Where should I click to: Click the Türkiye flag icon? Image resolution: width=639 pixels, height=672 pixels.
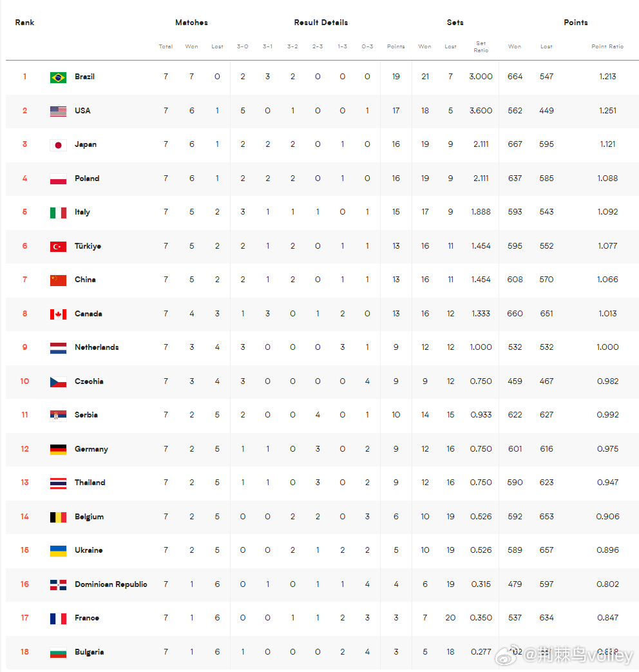click(58, 246)
